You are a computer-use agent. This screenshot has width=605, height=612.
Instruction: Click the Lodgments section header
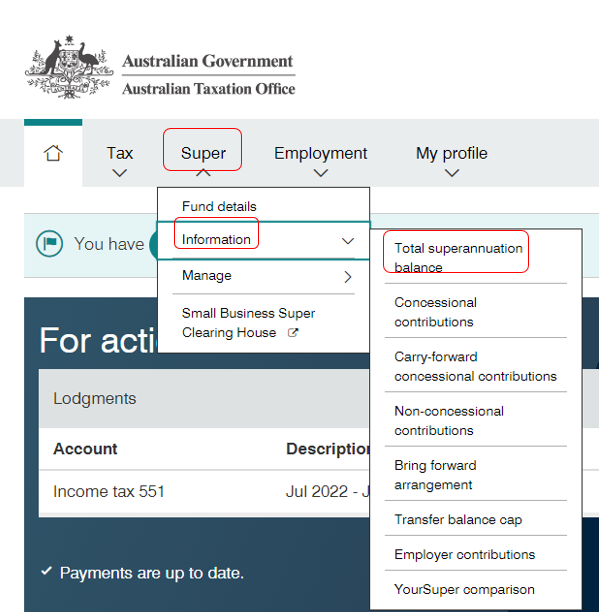pos(95,399)
